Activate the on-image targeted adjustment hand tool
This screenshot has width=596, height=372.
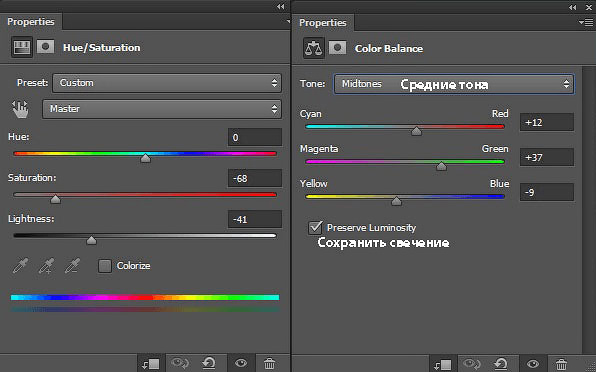[x=20, y=109]
